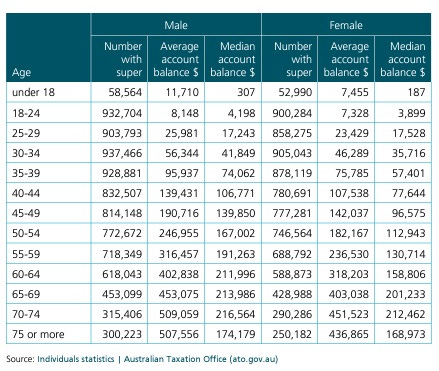Select the '30-34' age row label

tap(26, 153)
